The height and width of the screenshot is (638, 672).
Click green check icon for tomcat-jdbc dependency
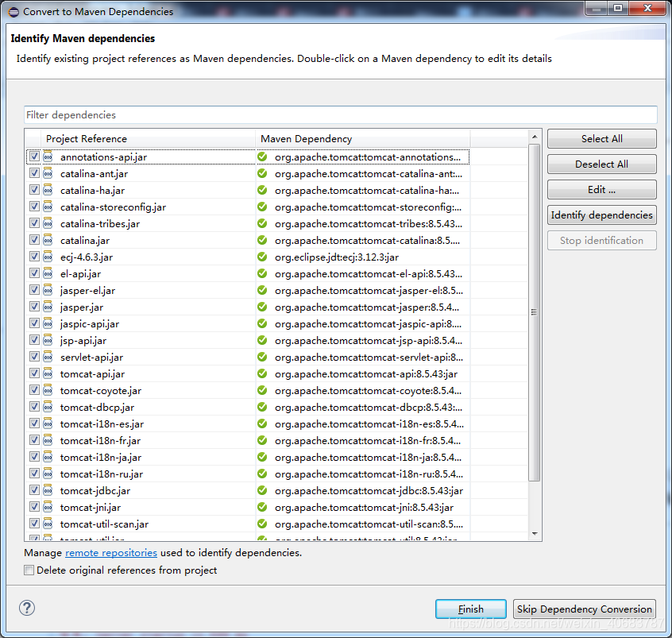coord(262,490)
